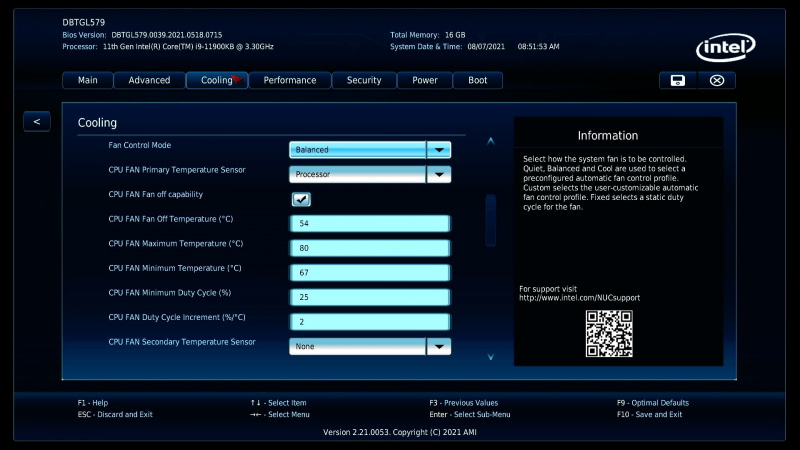
Task: Click the Intel logo
Action: [726, 47]
